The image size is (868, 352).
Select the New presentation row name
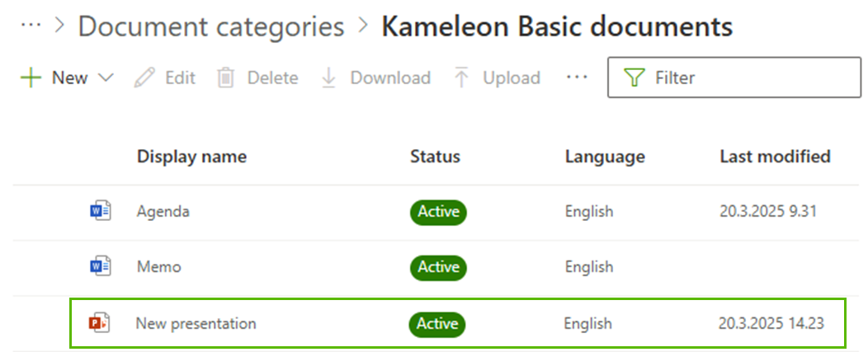(x=196, y=323)
